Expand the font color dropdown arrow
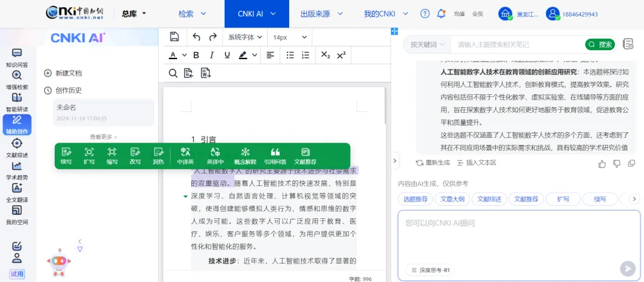This screenshot has width=644, height=282. pos(184,55)
